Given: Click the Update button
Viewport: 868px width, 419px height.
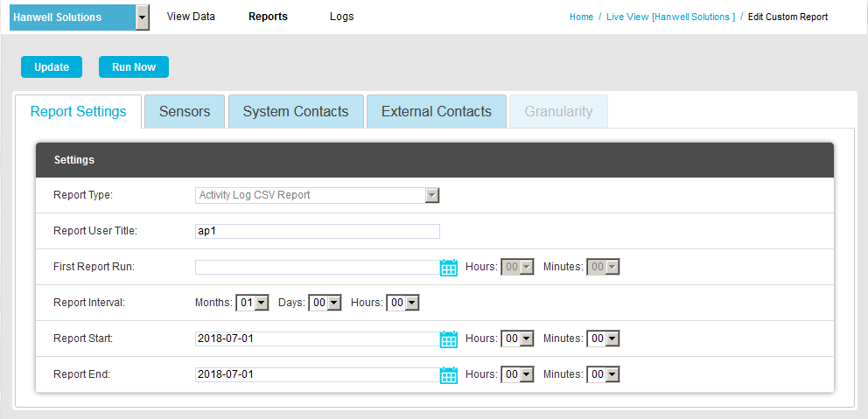Looking at the screenshot, I should click(52, 67).
